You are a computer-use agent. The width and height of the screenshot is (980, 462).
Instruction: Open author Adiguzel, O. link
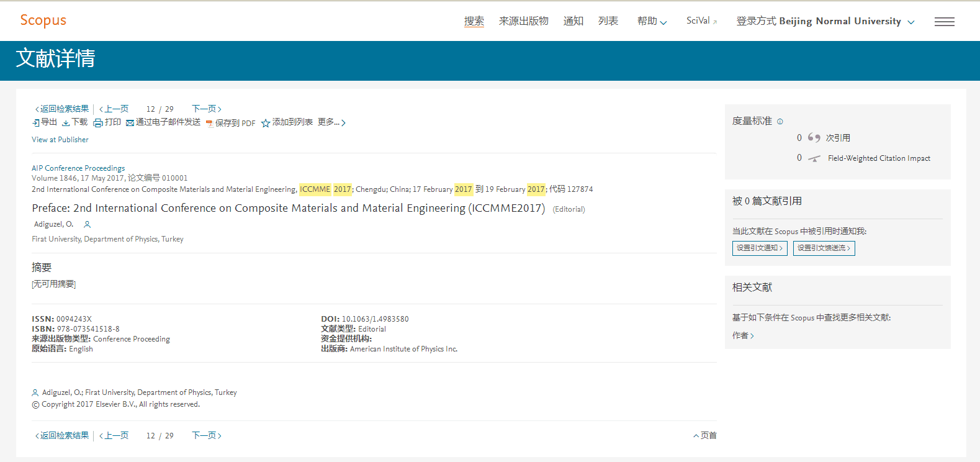(x=53, y=224)
